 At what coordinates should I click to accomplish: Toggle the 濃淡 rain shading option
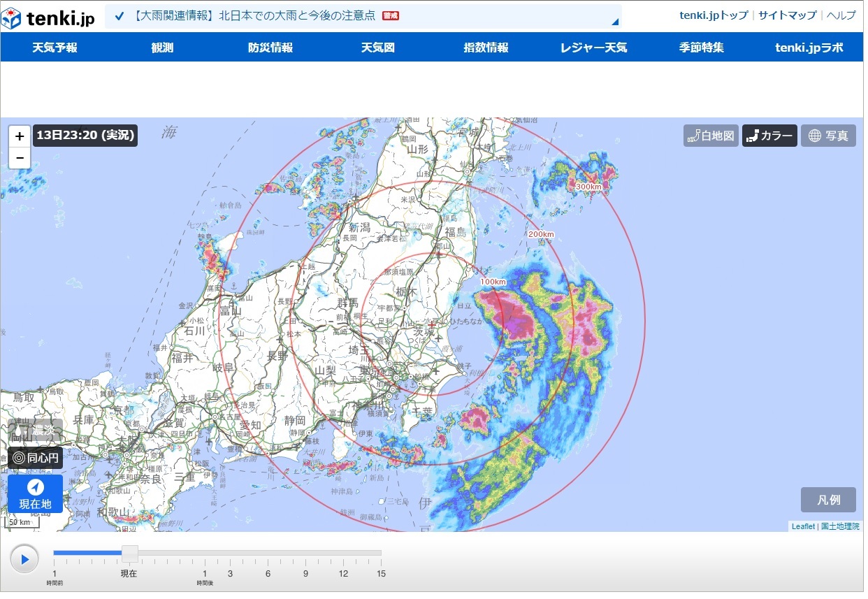coord(36,431)
